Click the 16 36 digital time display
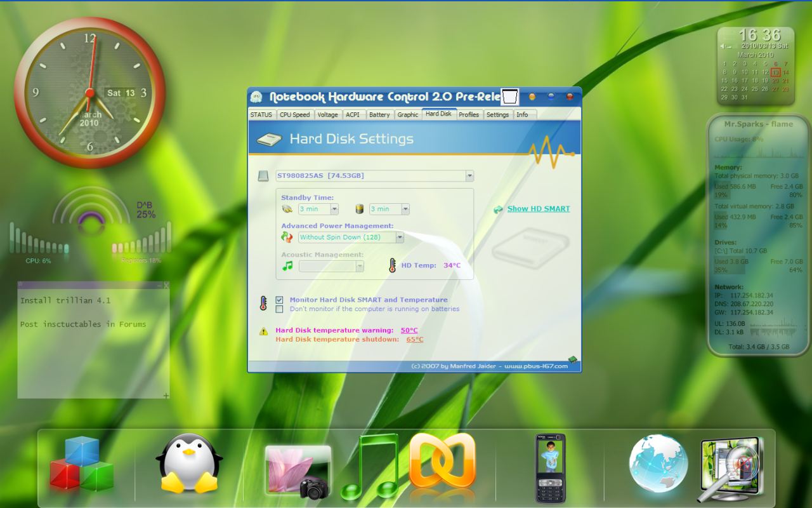The width and height of the screenshot is (812, 508). point(760,34)
